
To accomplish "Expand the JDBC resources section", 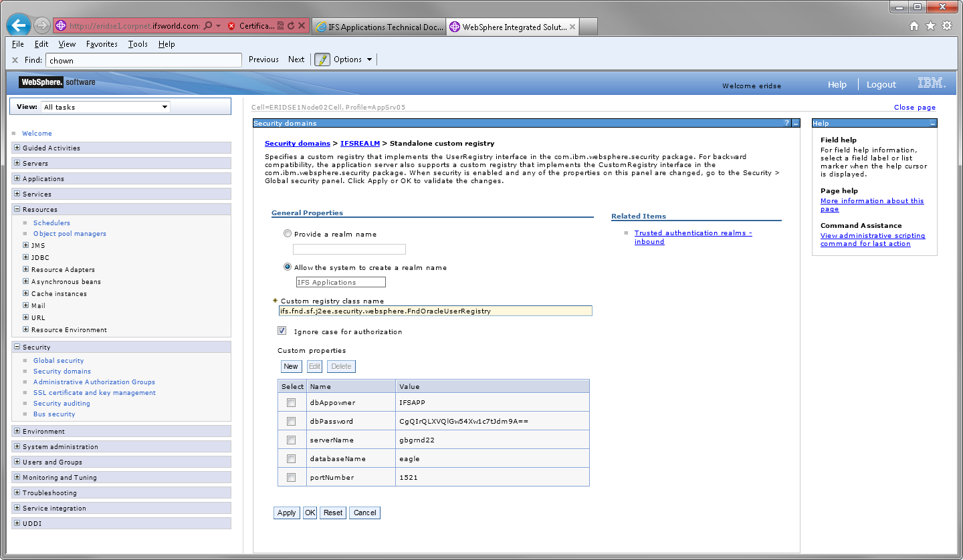I will click(26, 257).
